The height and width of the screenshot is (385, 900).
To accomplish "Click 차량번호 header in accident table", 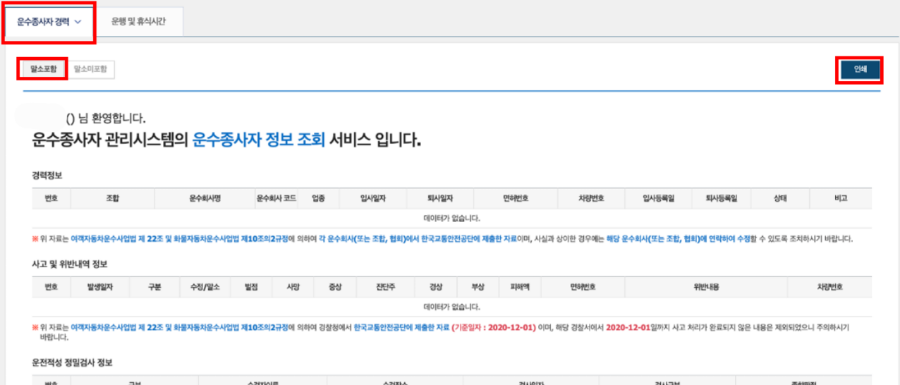I will 829,286.
